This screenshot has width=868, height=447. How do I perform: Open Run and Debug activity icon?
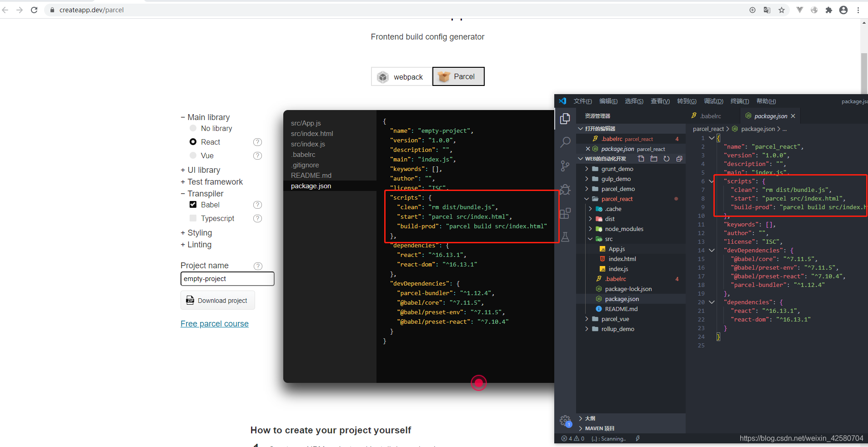coord(565,190)
